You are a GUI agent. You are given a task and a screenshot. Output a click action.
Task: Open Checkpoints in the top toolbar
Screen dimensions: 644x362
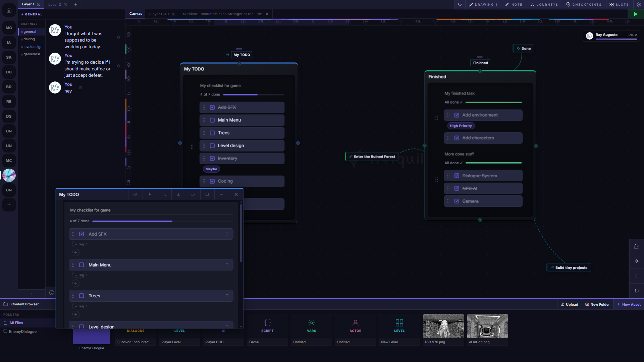(584, 5)
